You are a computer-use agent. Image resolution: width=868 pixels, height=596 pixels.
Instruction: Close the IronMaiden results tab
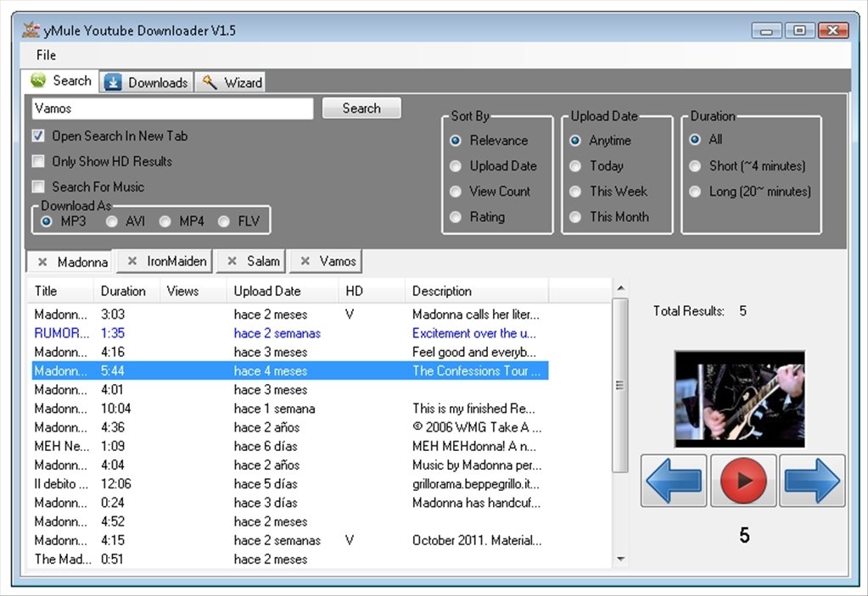pos(132,261)
